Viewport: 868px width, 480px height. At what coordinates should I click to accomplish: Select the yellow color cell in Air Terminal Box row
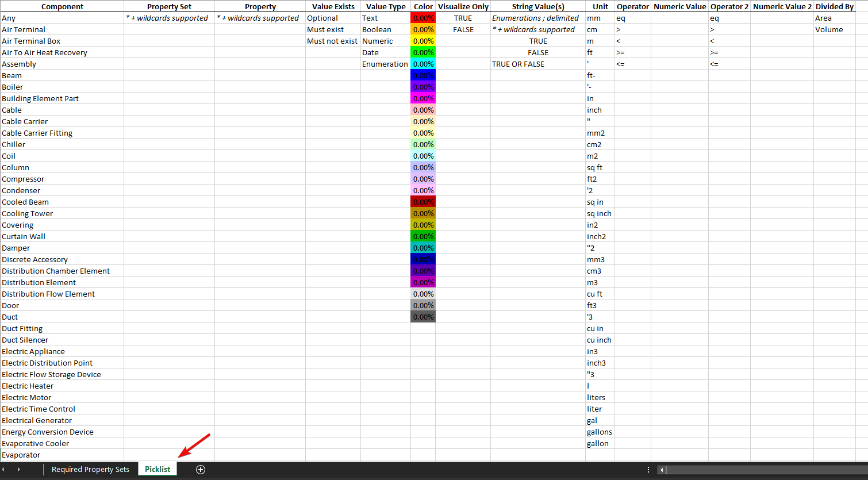tap(423, 41)
